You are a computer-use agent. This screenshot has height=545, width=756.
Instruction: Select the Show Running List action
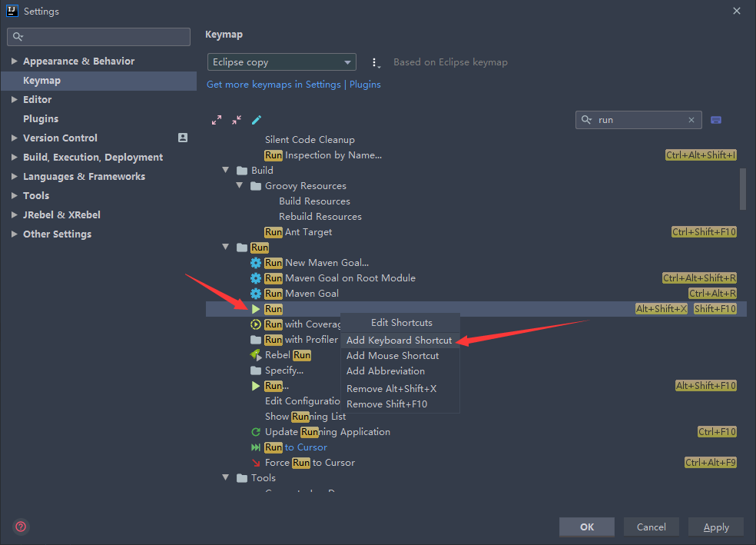tap(305, 417)
